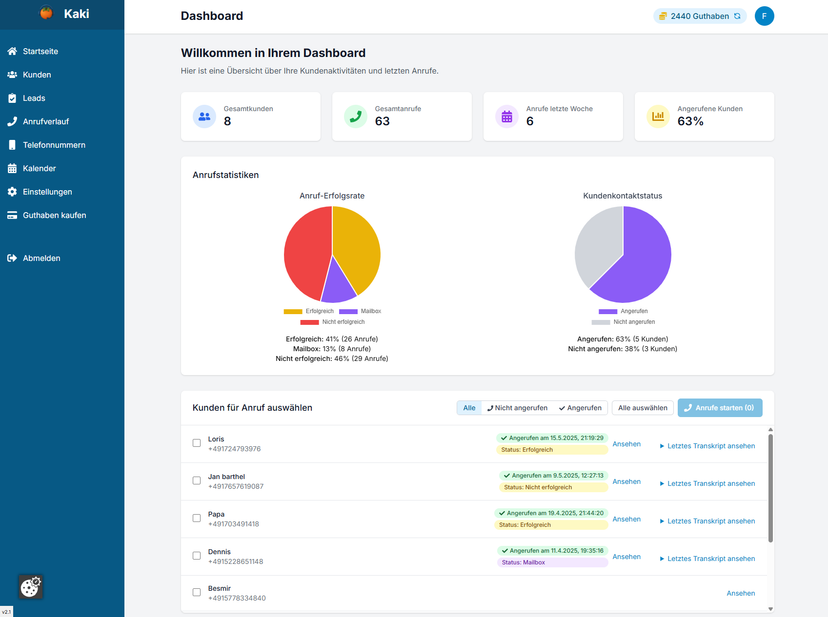Click the yellow bar chart icon
The image size is (828, 617).
(657, 116)
